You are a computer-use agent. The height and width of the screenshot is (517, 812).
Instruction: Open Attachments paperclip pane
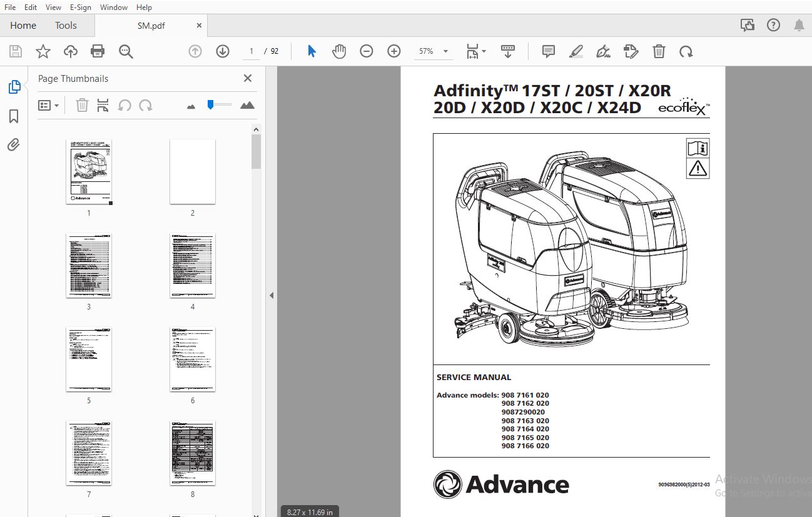[14, 145]
